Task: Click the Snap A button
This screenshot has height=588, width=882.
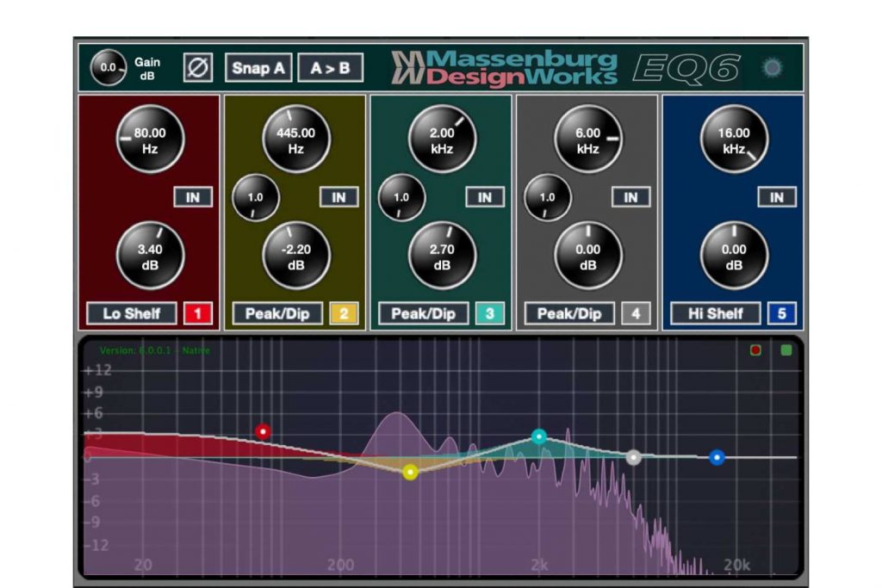Action: pyautogui.click(x=258, y=68)
